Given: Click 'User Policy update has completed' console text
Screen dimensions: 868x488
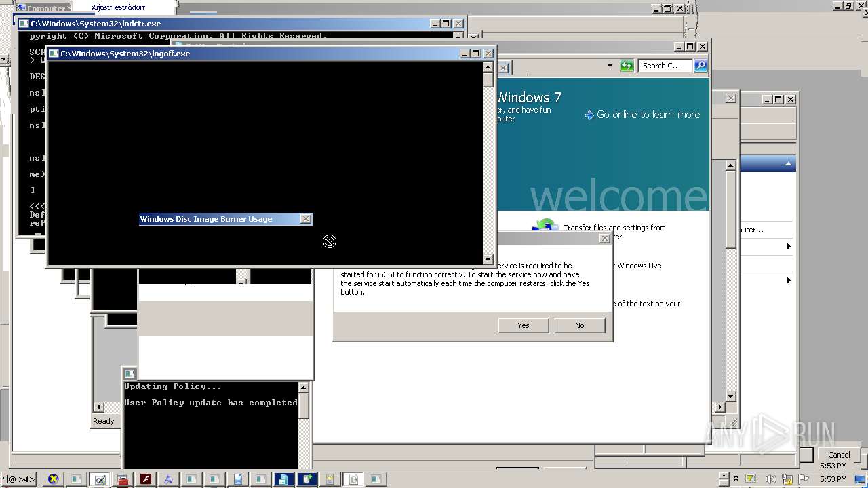Looking at the screenshot, I should click(211, 403).
